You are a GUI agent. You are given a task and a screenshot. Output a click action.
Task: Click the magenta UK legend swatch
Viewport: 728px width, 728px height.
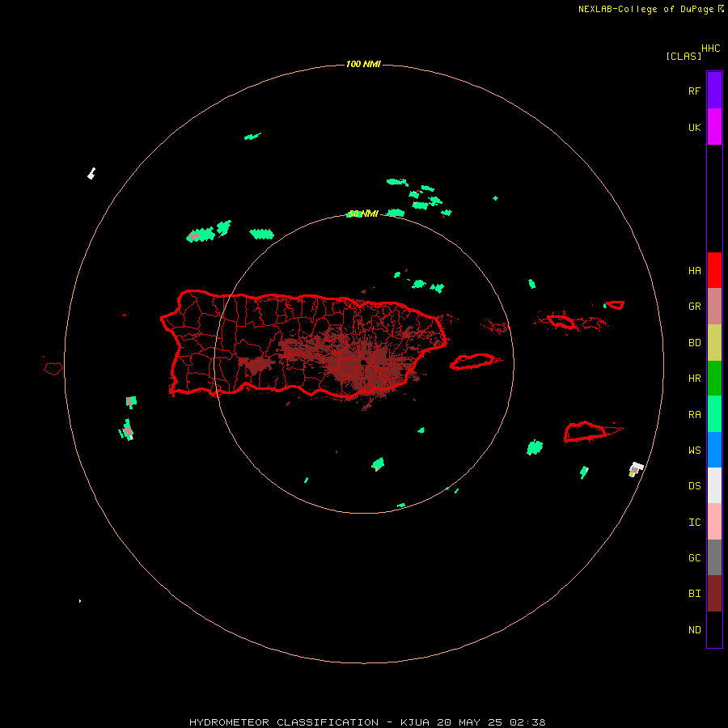(714, 126)
